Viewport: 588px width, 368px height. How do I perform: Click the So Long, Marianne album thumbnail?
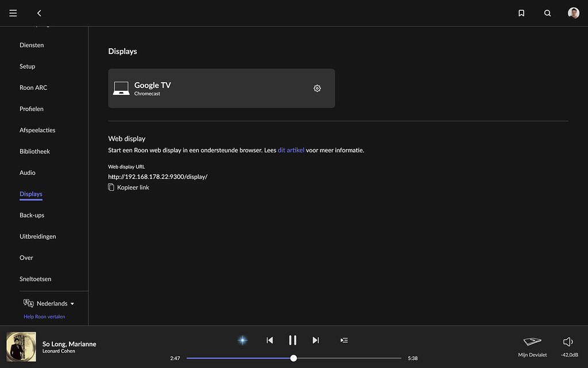(x=21, y=347)
